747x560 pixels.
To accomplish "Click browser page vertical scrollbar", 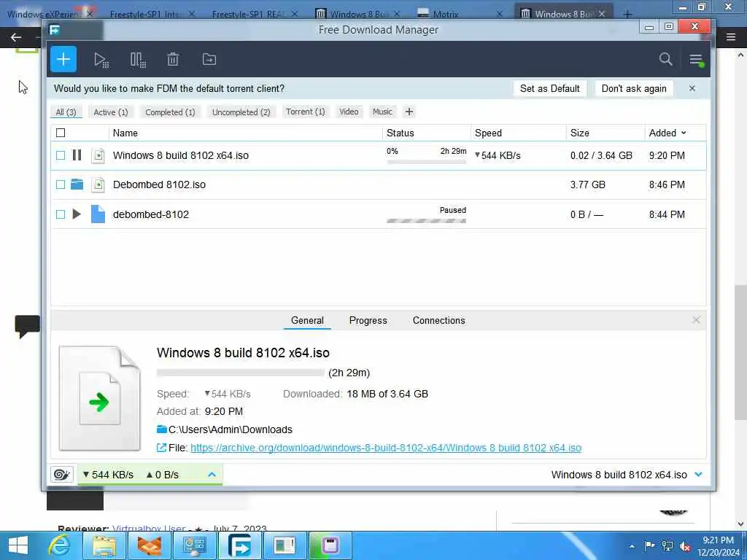I will pyautogui.click(x=740, y=352).
